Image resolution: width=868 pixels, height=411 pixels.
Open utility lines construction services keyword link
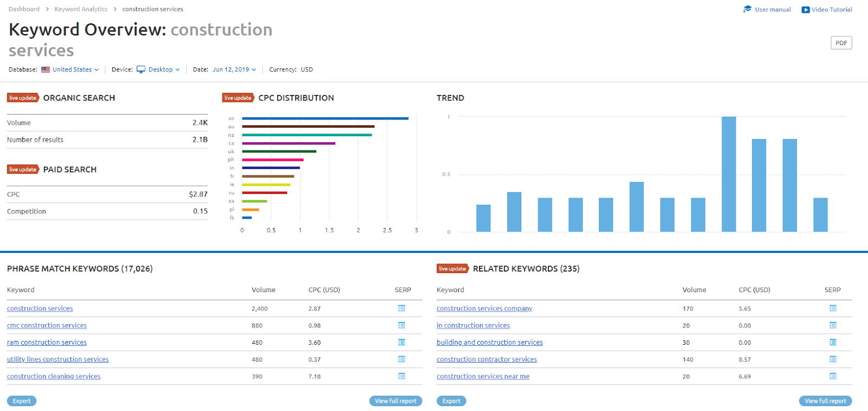tap(58, 359)
